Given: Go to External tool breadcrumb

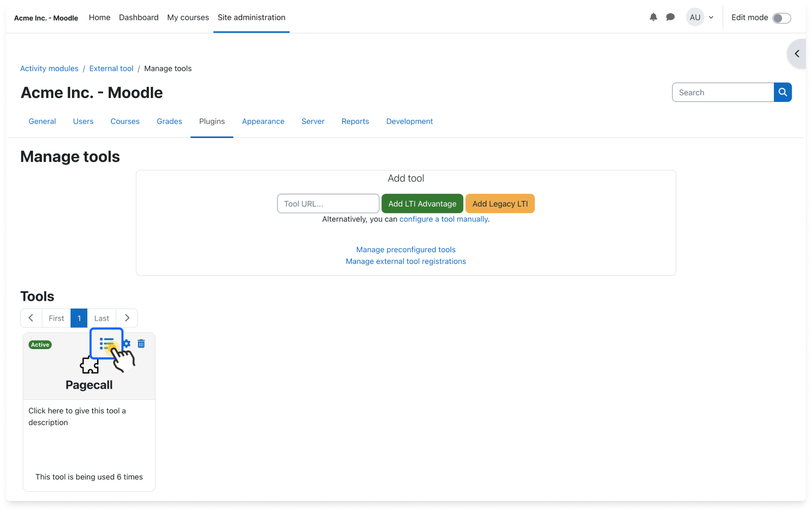Looking at the screenshot, I should point(111,69).
